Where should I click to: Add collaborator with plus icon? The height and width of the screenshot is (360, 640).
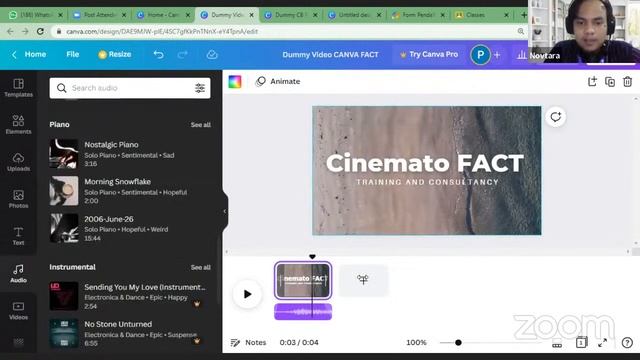(x=497, y=55)
